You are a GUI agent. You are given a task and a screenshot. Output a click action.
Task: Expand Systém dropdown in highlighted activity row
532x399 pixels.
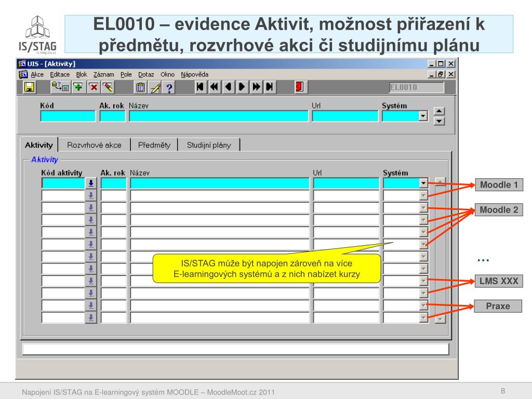tap(423, 183)
